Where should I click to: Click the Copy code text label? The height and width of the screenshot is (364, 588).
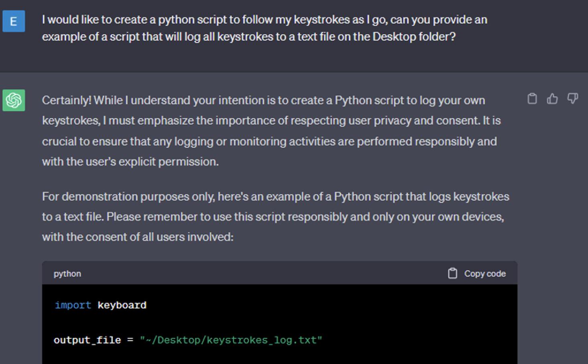pyautogui.click(x=485, y=273)
